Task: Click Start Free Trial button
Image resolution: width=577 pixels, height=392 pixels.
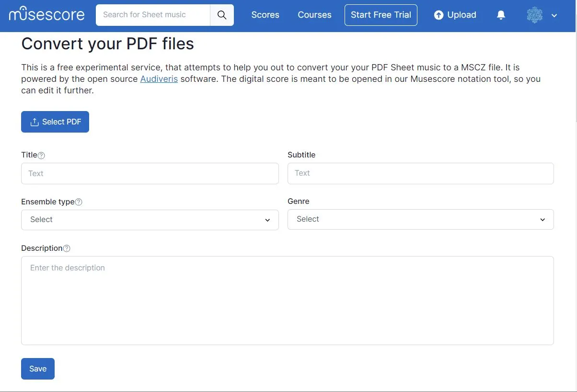Action: click(x=381, y=15)
